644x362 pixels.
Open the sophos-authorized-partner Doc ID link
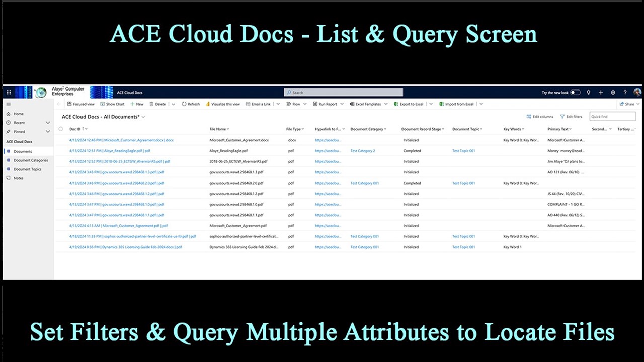pos(132,236)
